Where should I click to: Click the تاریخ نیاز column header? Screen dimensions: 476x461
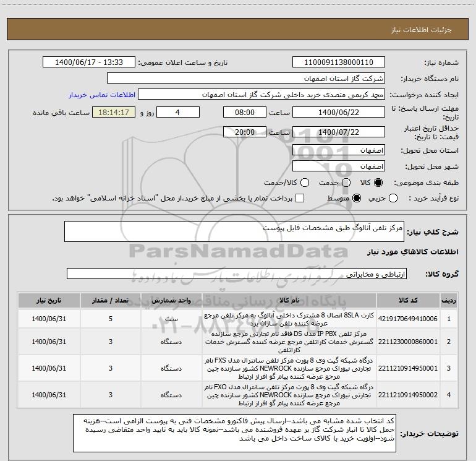pyautogui.click(x=49, y=300)
